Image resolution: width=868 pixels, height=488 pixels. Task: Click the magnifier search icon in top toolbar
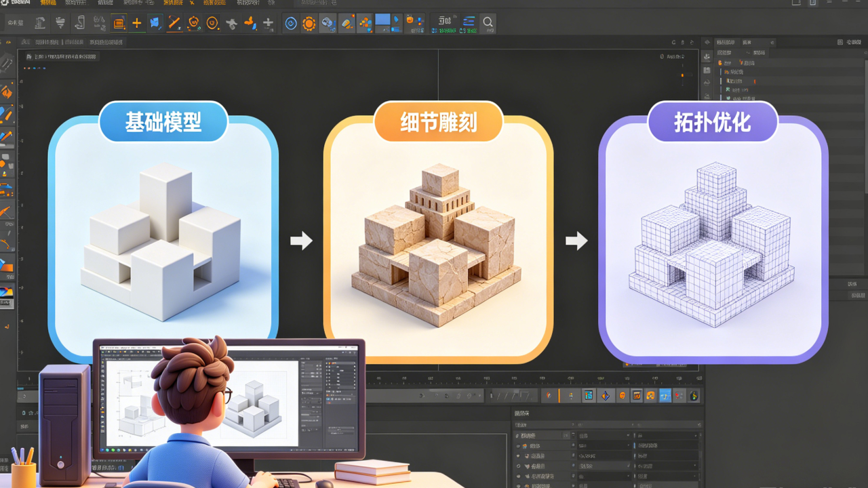pos(488,23)
